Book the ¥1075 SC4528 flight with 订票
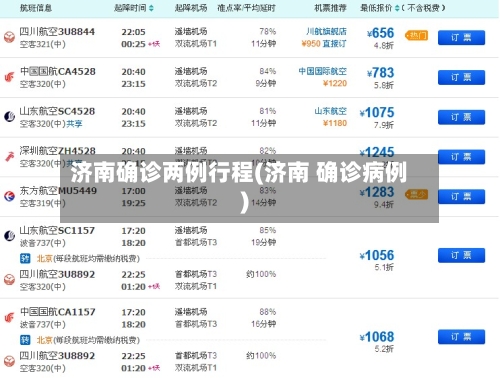Viewport: 500px width, 378px height. point(461,117)
